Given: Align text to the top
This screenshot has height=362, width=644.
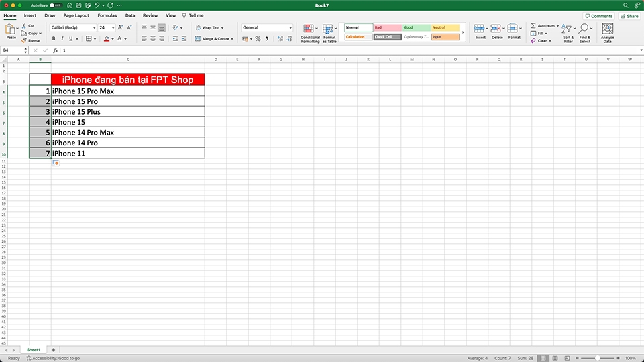Looking at the screenshot, I should tap(144, 27).
